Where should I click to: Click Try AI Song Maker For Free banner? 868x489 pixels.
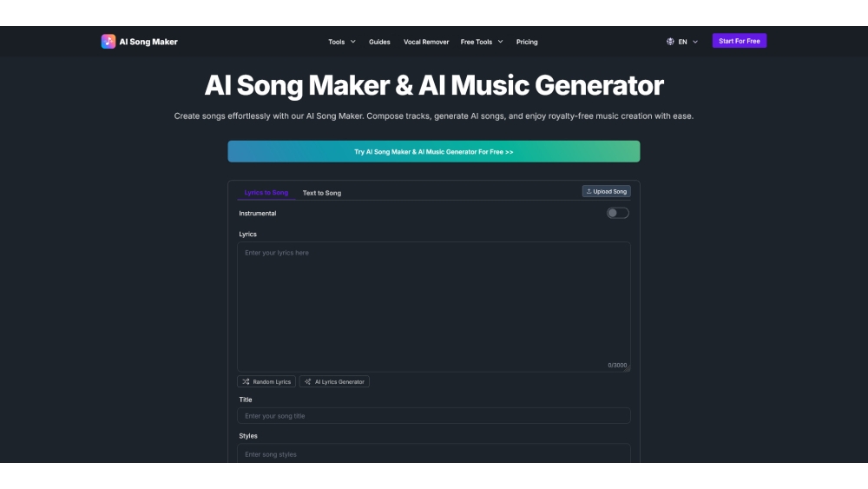click(x=433, y=151)
